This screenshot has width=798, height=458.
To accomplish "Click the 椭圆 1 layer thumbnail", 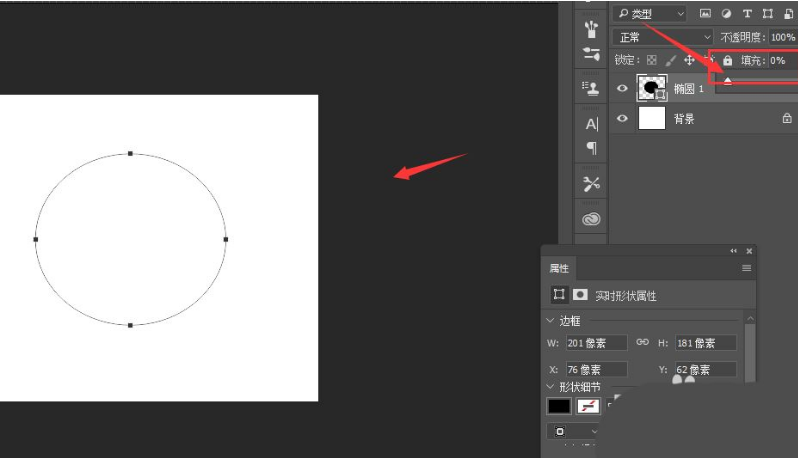I will tap(651, 88).
